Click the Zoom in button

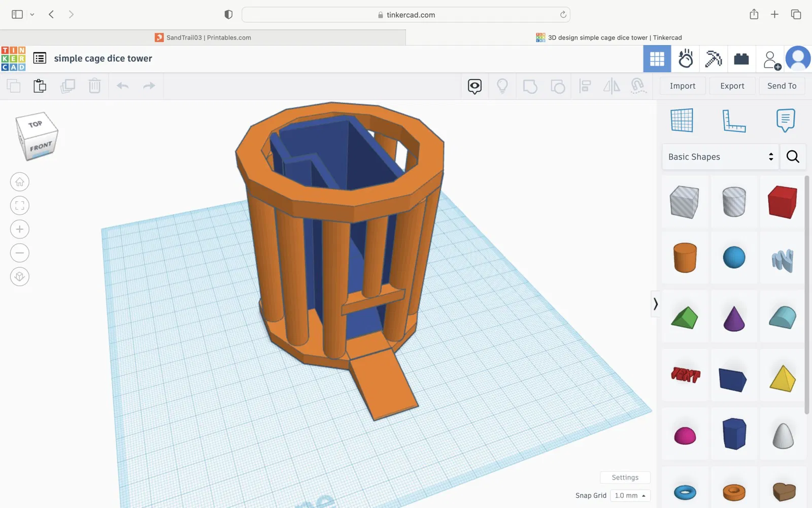pos(20,229)
